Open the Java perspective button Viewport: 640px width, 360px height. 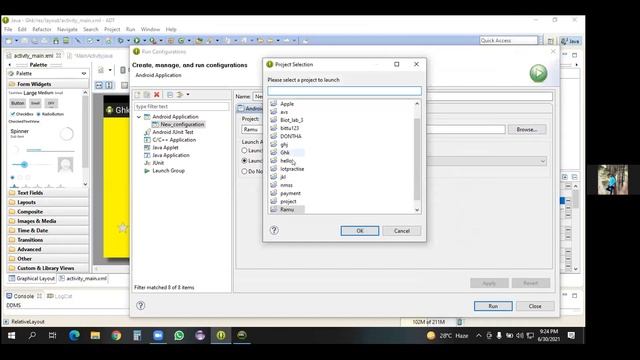point(570,41)
